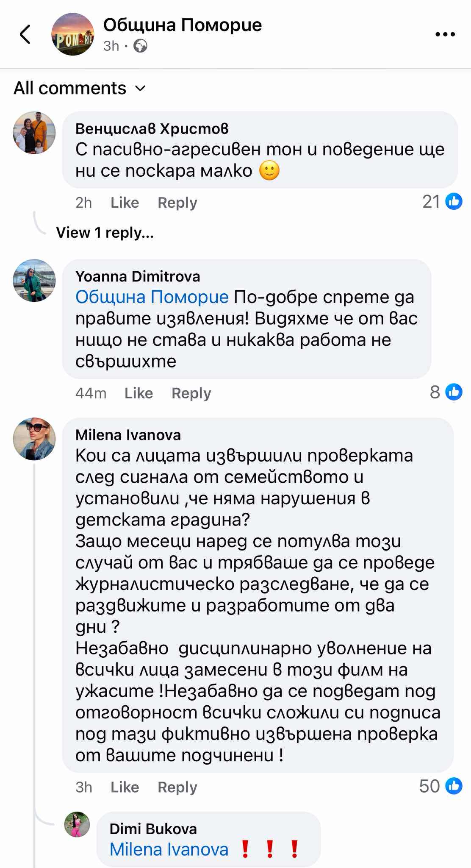Reply to Milena Ivanova's comment
Screen dimensions: 471x868
tap(177, 787)
